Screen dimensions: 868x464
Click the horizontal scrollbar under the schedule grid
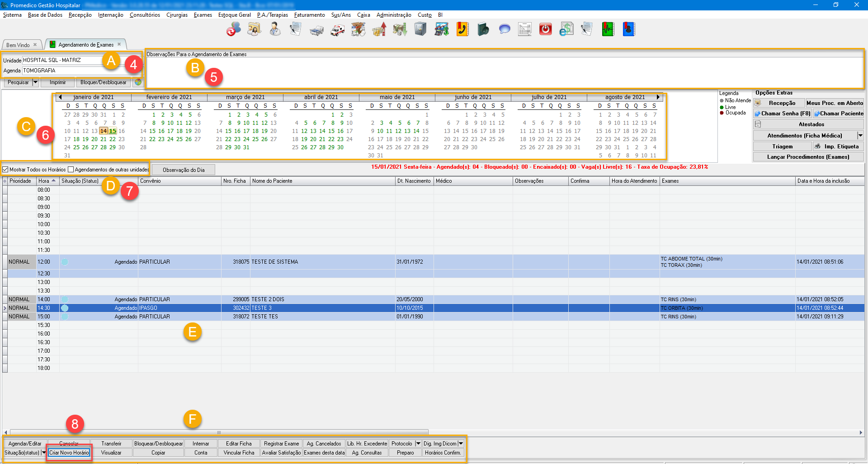pos(219,432)
